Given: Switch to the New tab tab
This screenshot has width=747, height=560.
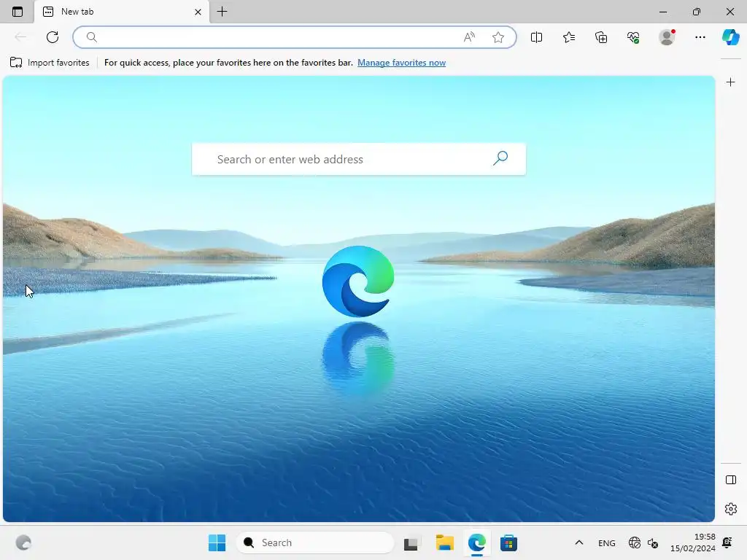Looking at the screenshot, I should coord(122,12).
